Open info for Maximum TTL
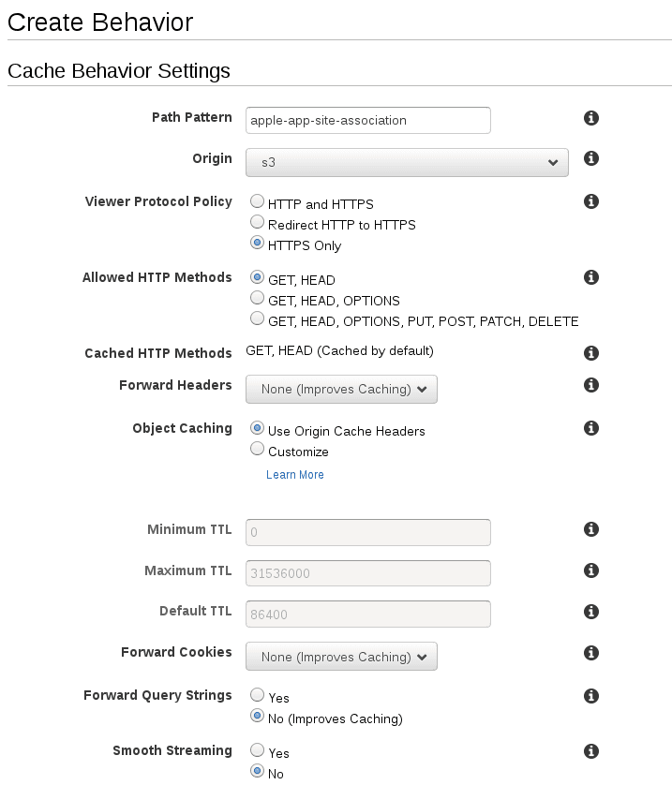The height and width of the screenshot is (785, 672). click(591, 570)
